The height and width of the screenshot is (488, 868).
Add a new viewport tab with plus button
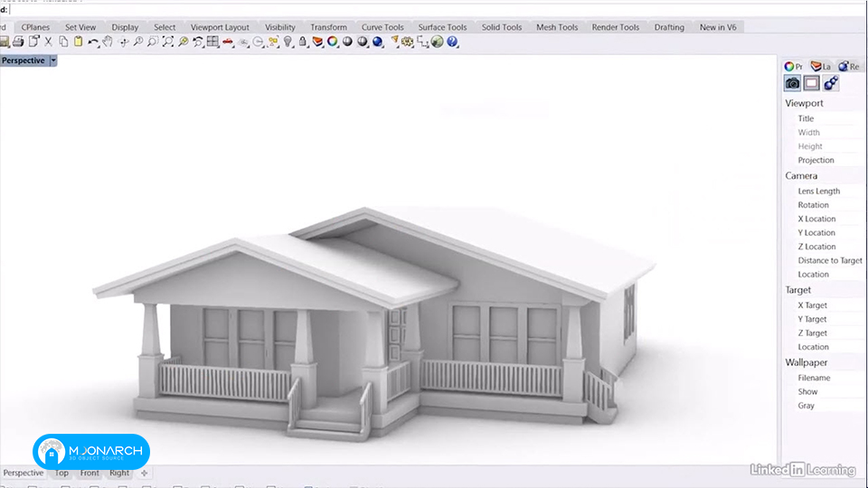tap(144, 473)
